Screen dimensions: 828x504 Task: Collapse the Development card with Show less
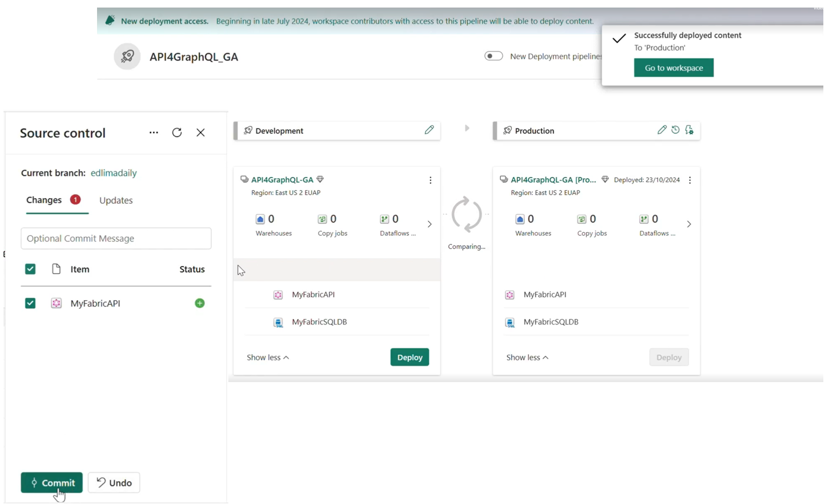(267, 357)
